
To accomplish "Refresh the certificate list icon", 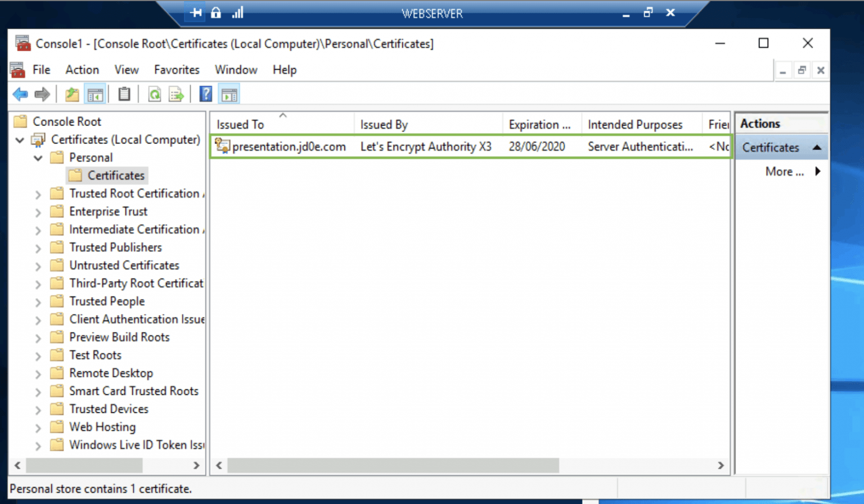I will [x=154, y=94].
